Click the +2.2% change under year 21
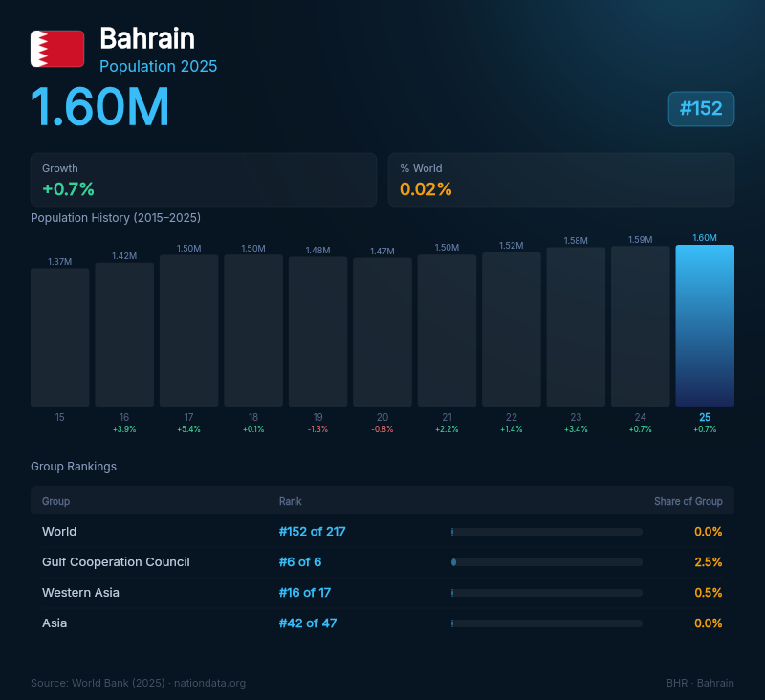Screen dimensions: 765x700 (x=447, y=429)
